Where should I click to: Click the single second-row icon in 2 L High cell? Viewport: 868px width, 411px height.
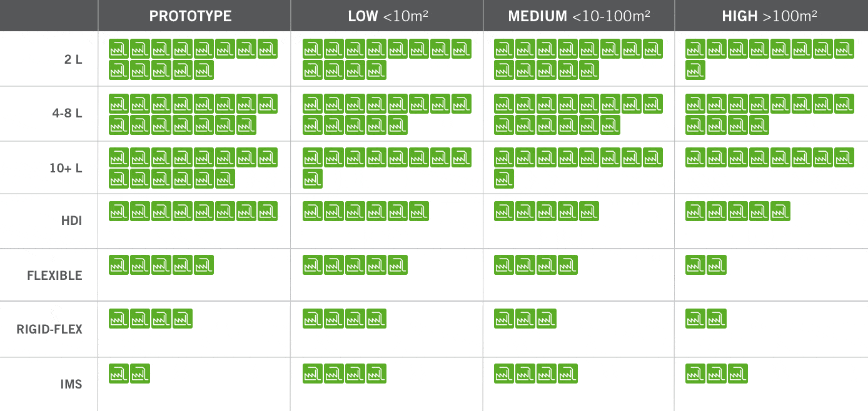click(x=695, y=70)
